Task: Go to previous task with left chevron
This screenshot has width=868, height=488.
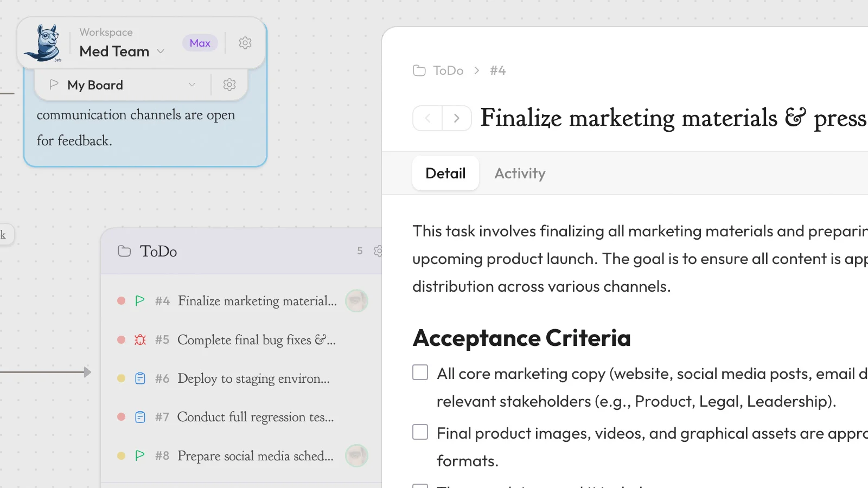Action: (428, 118)
